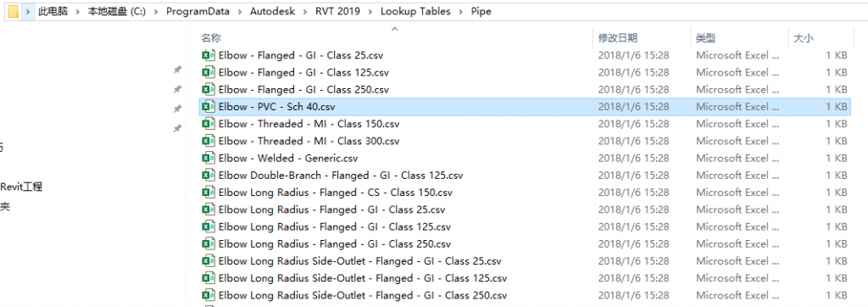Sort by the 修改日期 column header
868x307 pixels.
coord(618,37)
